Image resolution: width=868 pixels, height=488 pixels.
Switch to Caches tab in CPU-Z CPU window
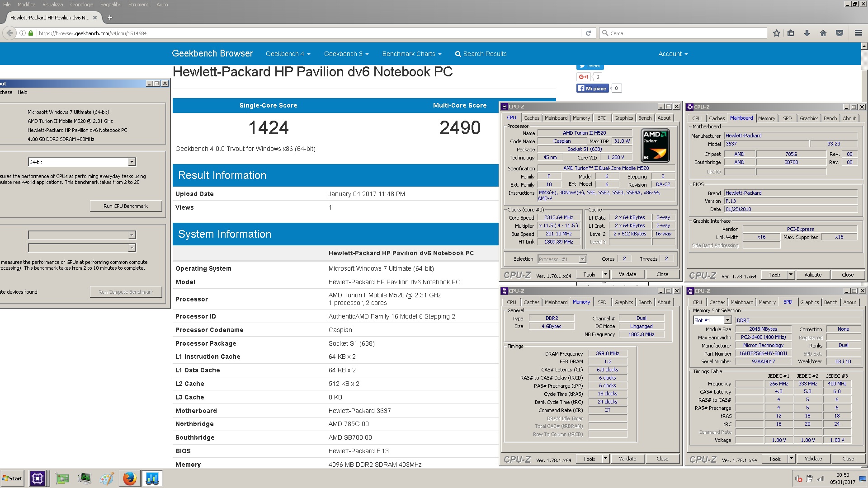pos(532,118)
